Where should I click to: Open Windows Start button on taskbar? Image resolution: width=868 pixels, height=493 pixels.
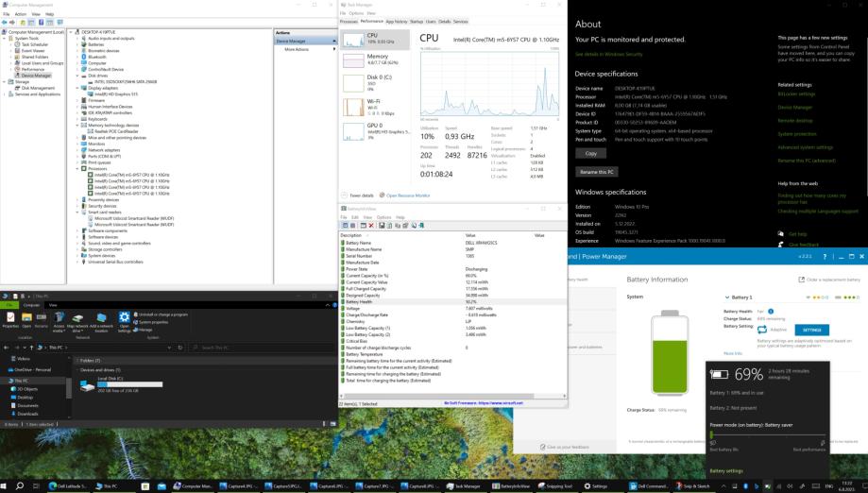(8, 485)
